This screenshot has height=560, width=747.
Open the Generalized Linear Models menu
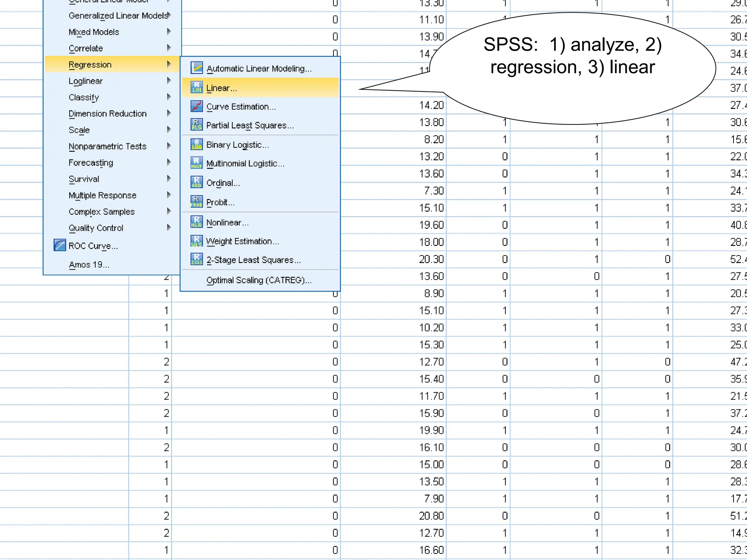pos(112,15)
